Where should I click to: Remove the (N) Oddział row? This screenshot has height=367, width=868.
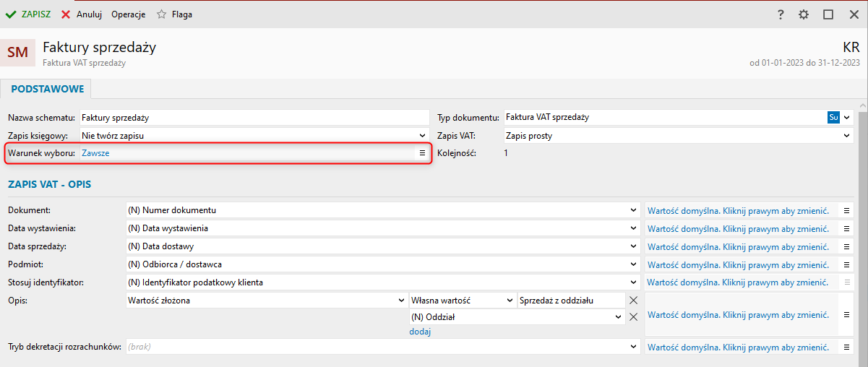pyautogui.click(x=634, y=316)
